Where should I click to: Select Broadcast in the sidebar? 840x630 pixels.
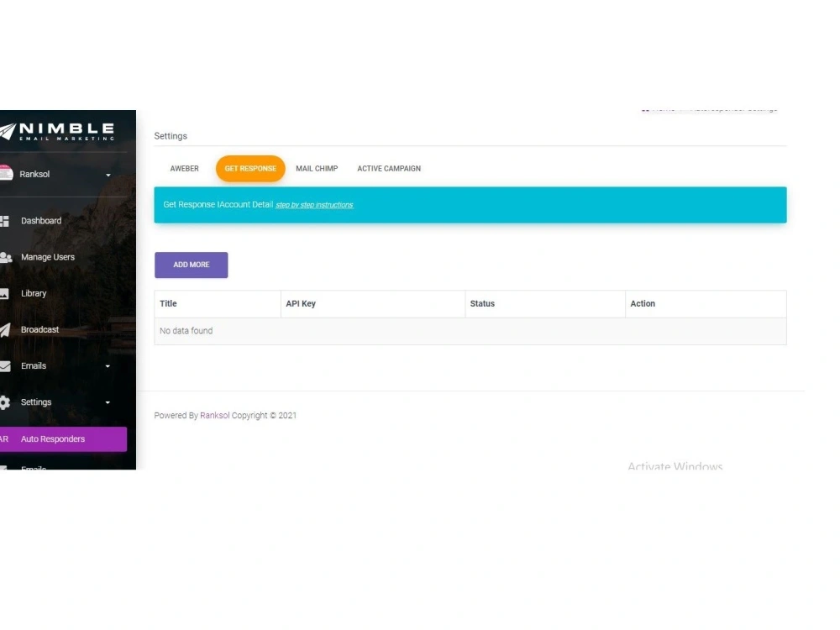[39, 329]
